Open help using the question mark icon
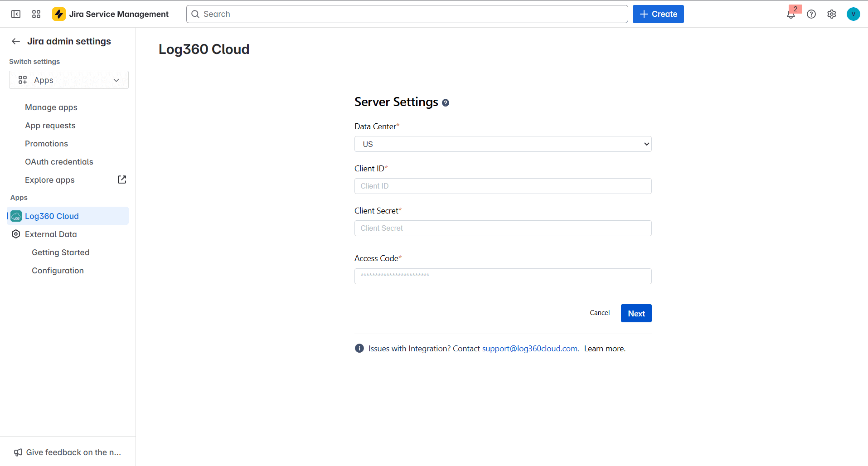Screen dimensions: 868x466 [x=811, y=14]
